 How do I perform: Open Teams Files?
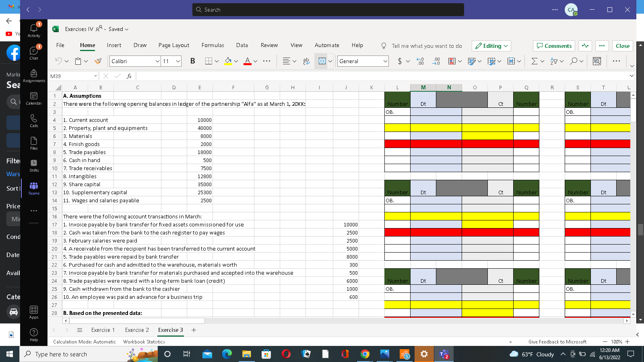[x=34, y=143]
